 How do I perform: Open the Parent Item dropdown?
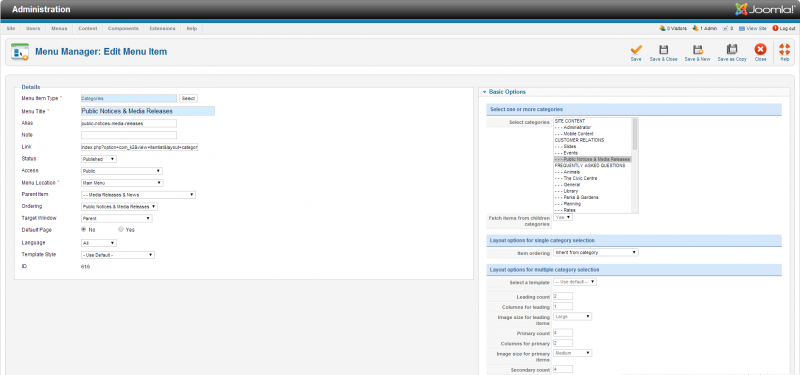(138, 195)
